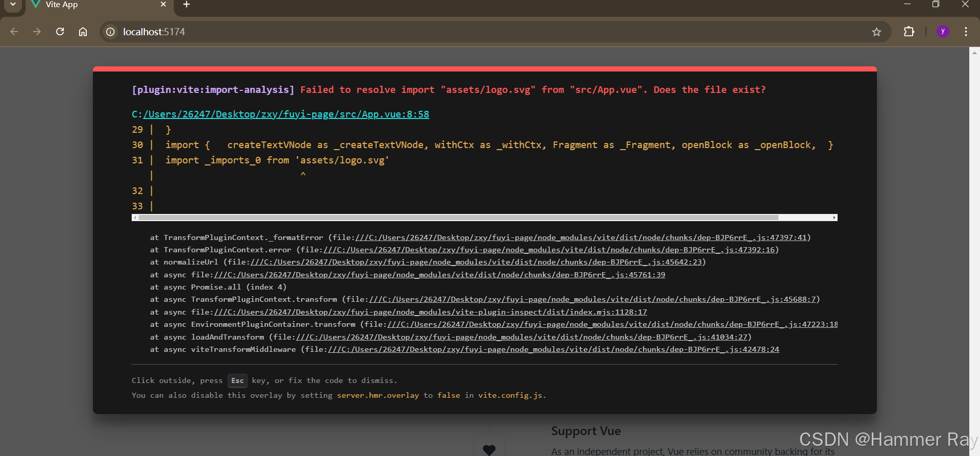980x456 pixels.
Task: Close the Vite App tab
Action: pos(163,4)
